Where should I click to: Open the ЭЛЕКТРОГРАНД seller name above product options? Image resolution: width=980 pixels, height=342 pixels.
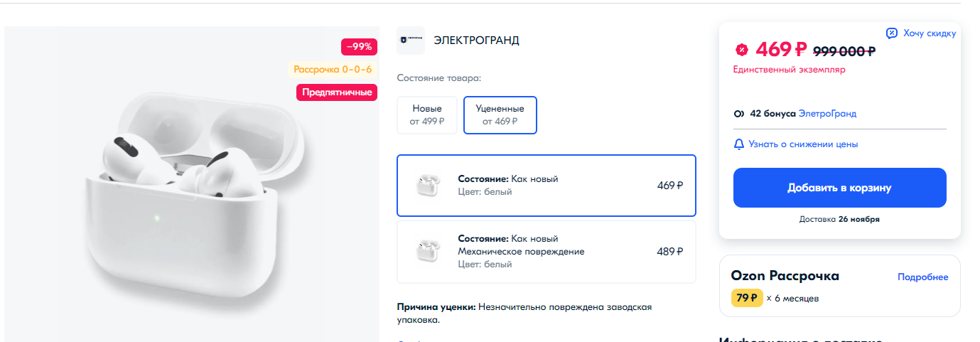476,41
